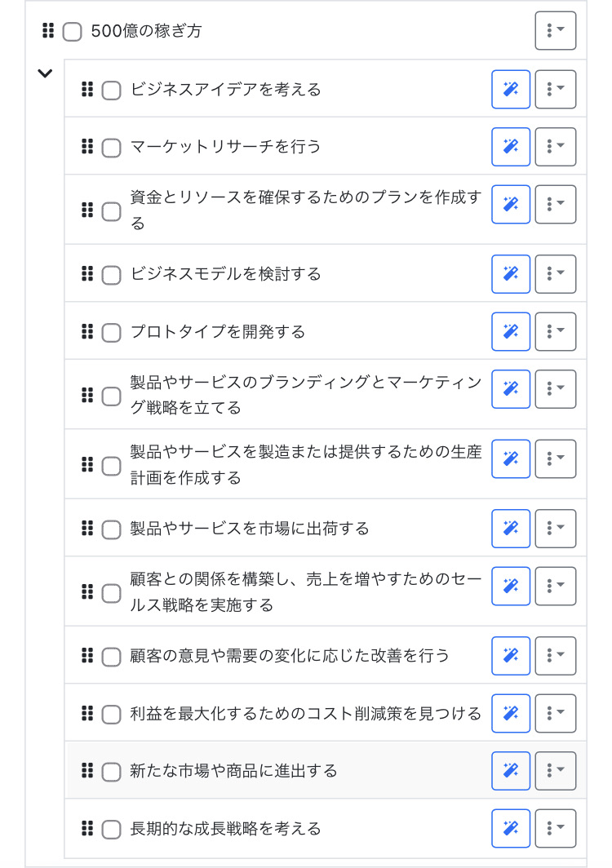Click drag handle for 長期的な成長戦略を考える
Image resolution: width=612 pixels, height=868 pixels.
point(87,828)
